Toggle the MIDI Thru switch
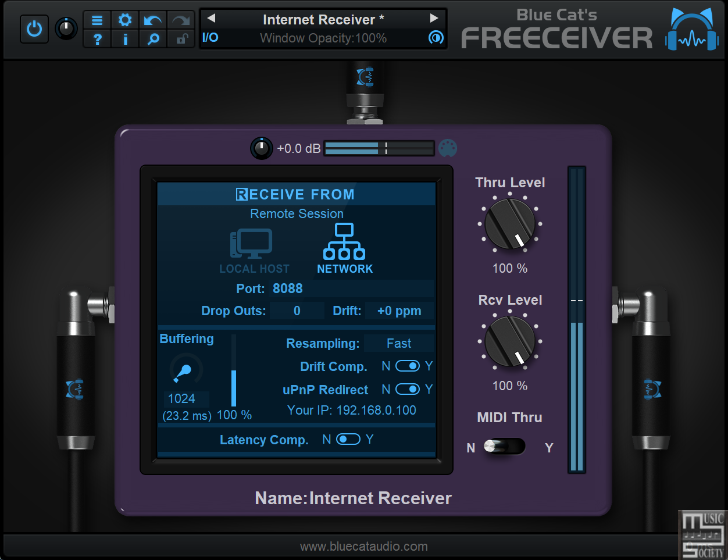 tap(504, 447)
